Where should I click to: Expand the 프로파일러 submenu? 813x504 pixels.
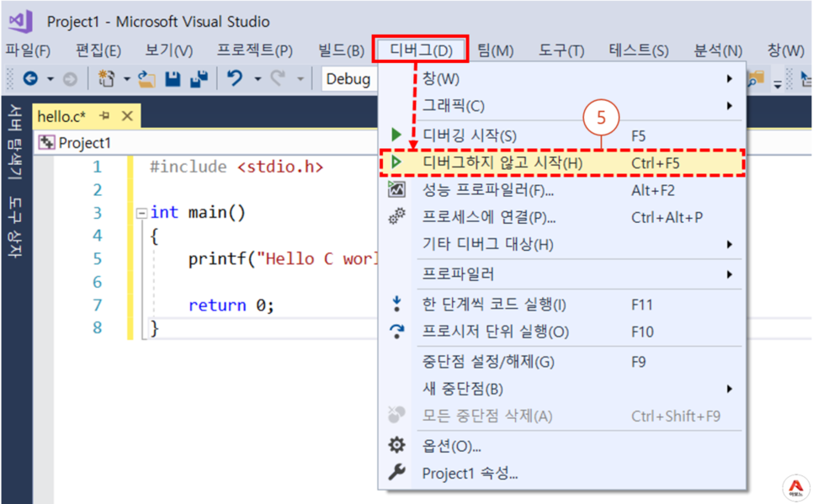click(562, 274)
